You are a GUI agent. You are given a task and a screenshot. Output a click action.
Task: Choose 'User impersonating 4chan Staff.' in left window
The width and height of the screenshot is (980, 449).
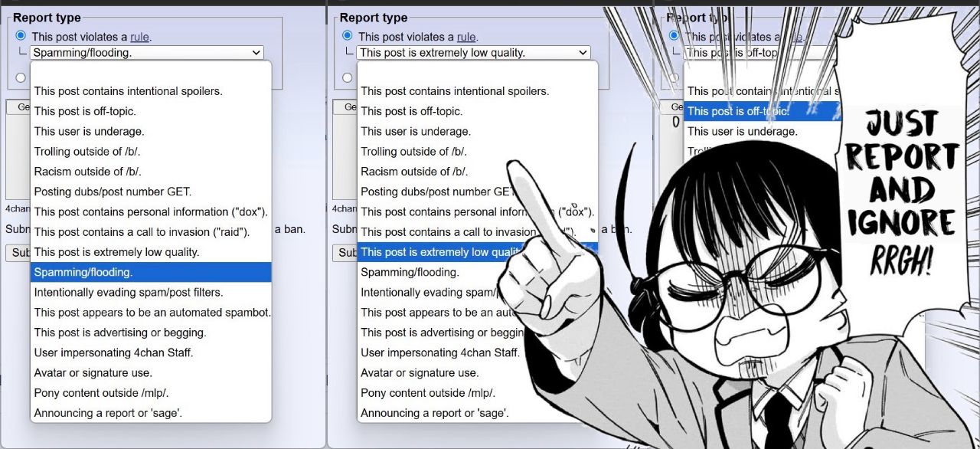pyautogui.click(x=151, y=352)
